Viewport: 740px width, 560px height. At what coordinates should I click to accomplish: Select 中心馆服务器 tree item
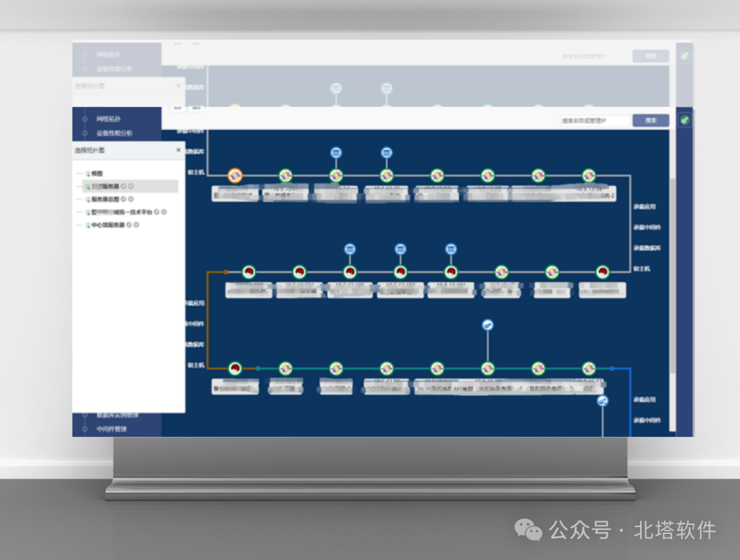point(108,225)
